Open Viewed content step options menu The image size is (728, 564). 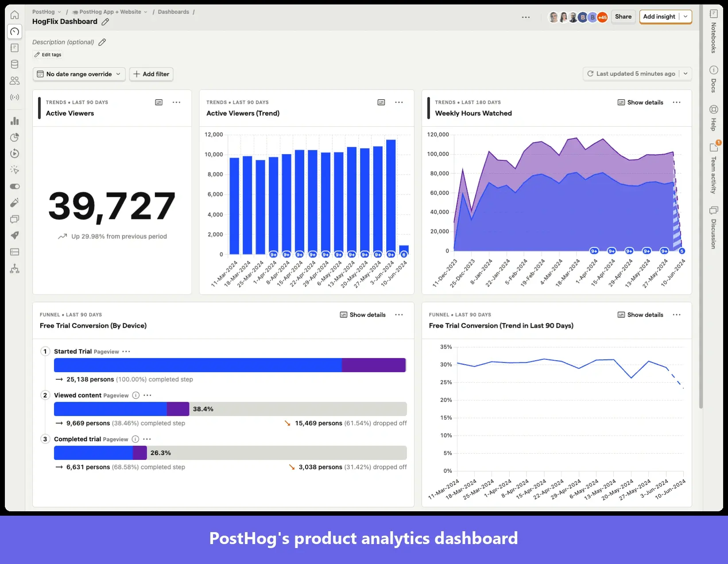point(147,395)
